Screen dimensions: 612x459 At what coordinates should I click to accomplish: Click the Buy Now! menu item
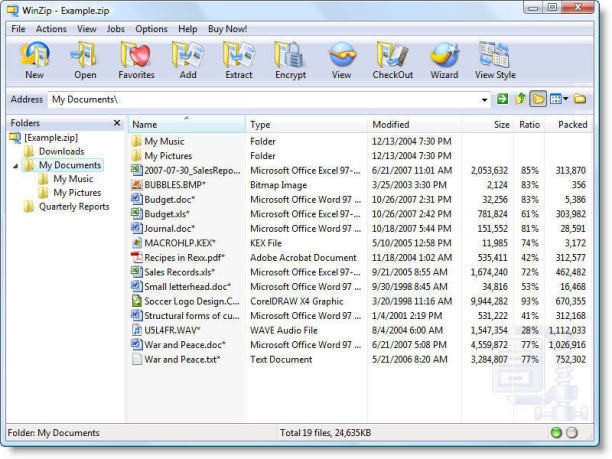click(x=228, y=29)
